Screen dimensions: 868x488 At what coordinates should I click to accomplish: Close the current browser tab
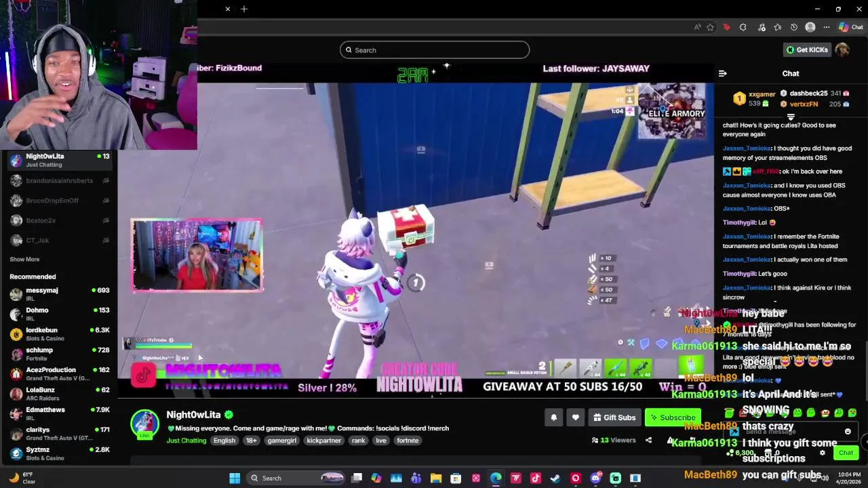[228, 9]
